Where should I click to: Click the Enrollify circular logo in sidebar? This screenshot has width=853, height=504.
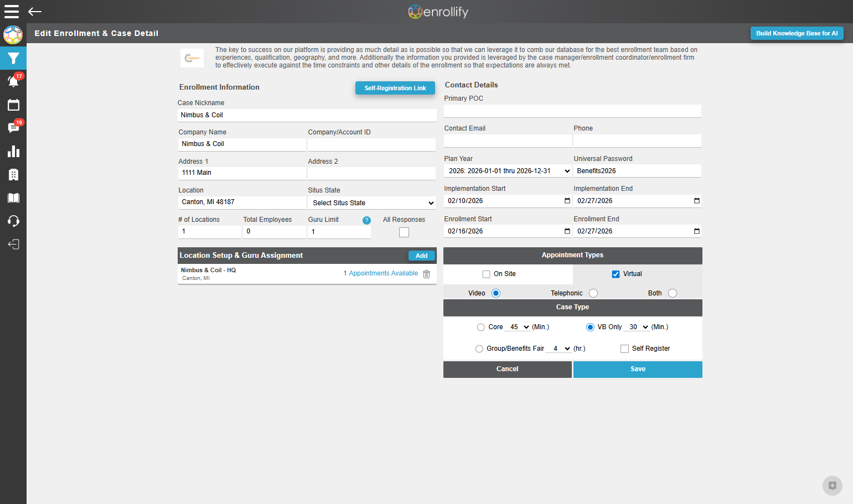13,35
